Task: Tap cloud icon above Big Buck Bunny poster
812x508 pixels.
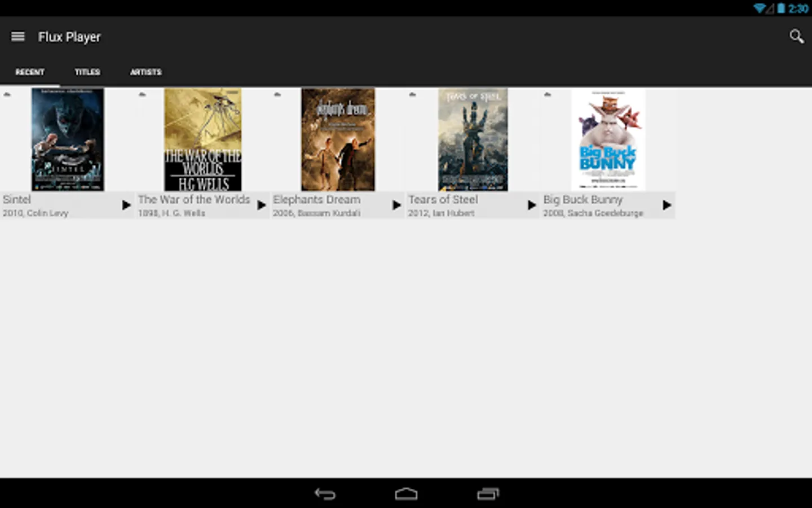Action: click(x=548, y=94)
